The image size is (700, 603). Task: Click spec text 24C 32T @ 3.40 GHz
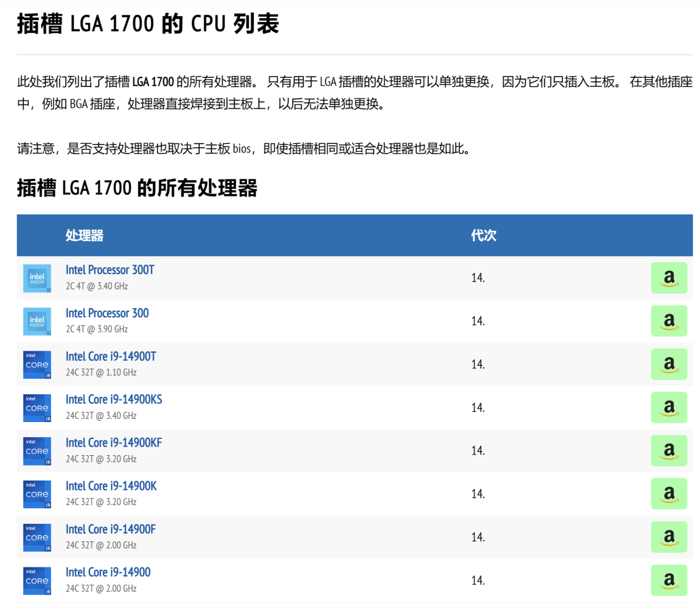tap(101, 416)
